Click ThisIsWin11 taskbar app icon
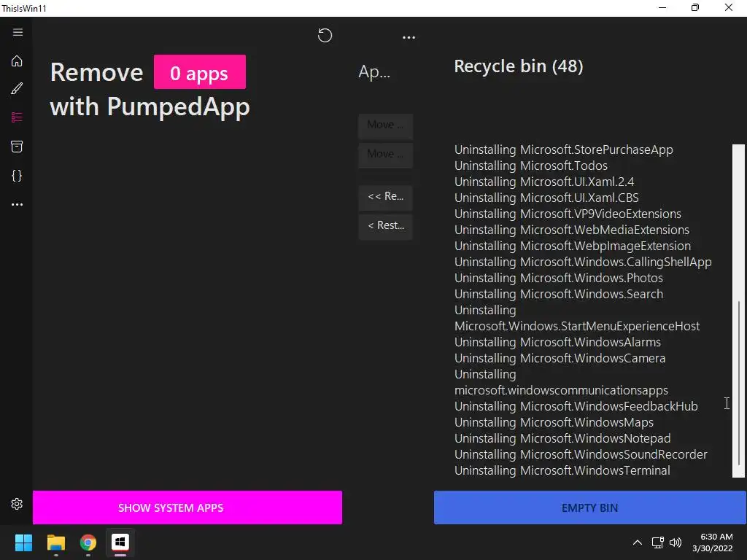Screen dimensions: 747x560 tap(120, 542)
